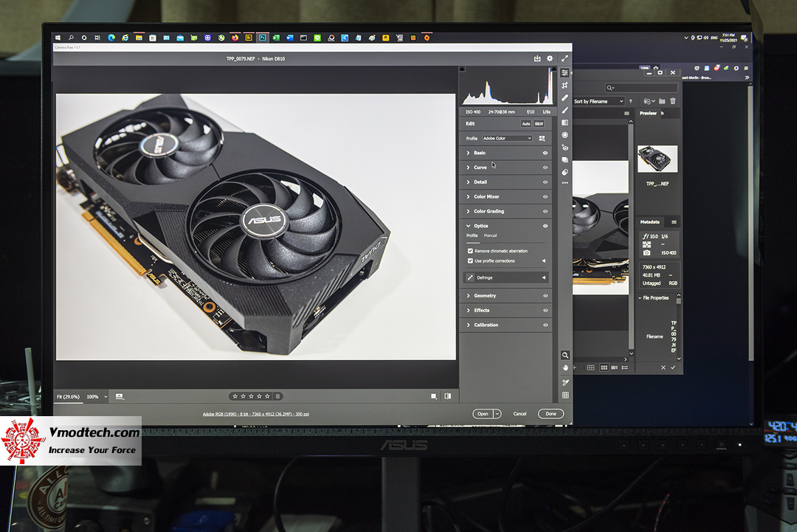797x532 pixels.
Task: Select the Radial Filter tool
Action: click(x=565, y=135)
